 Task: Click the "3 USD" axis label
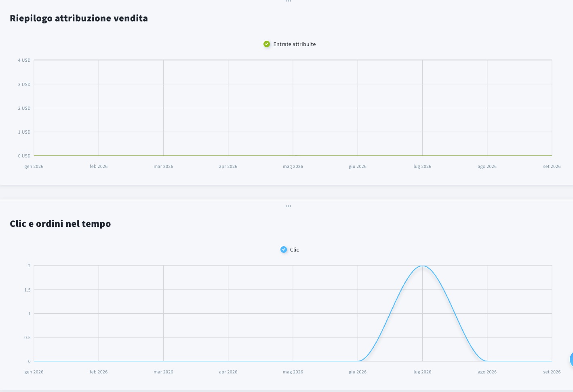click(x=24, y=84)
